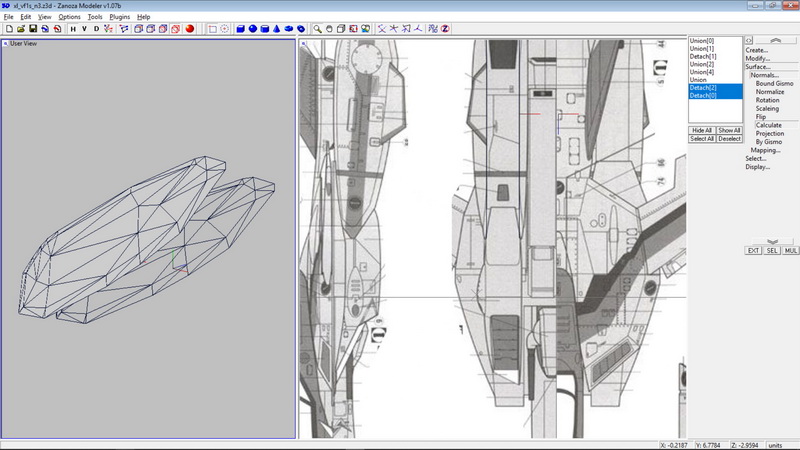Open the Tools menu
Viewport: 800px width, 450px height.
click(95, 17)
